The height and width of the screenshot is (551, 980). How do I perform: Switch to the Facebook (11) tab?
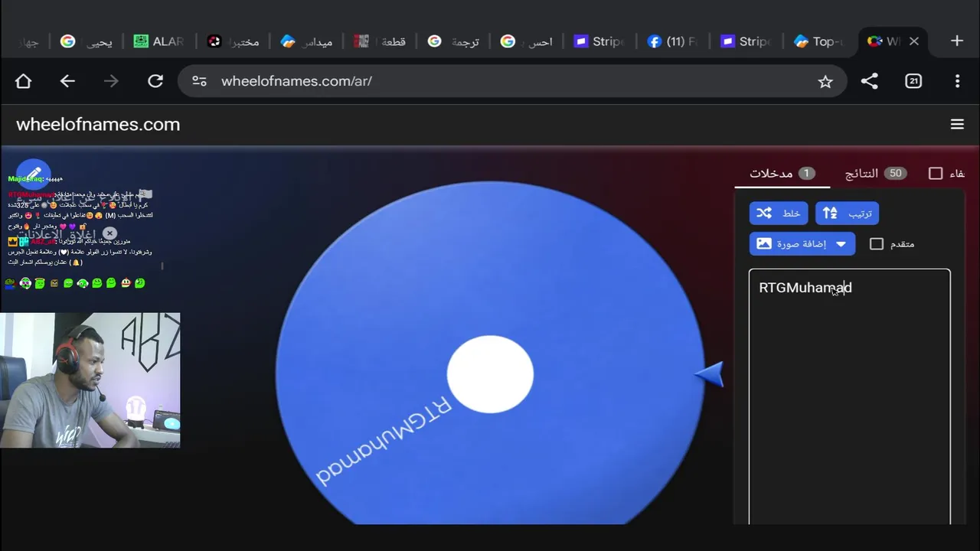tap(672, 41)
